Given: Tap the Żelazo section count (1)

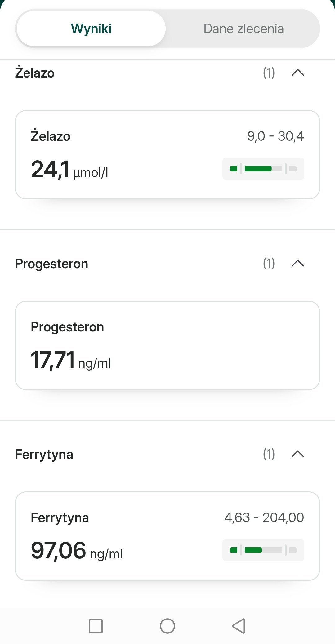Looking at the screenshot, I should [x=269, y=73].
